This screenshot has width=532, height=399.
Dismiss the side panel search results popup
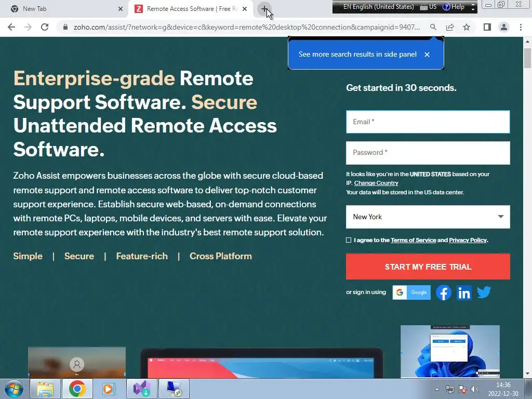pos(427,54)
